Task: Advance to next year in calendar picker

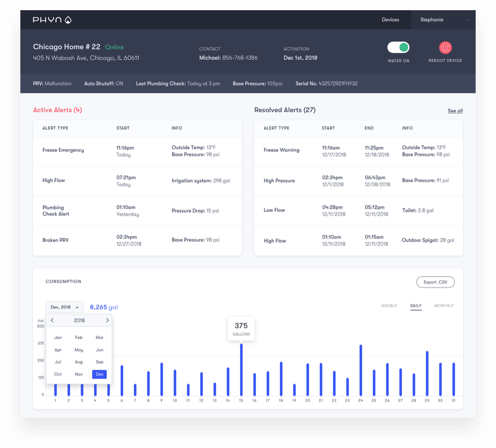Action: (x=107, y=321)
